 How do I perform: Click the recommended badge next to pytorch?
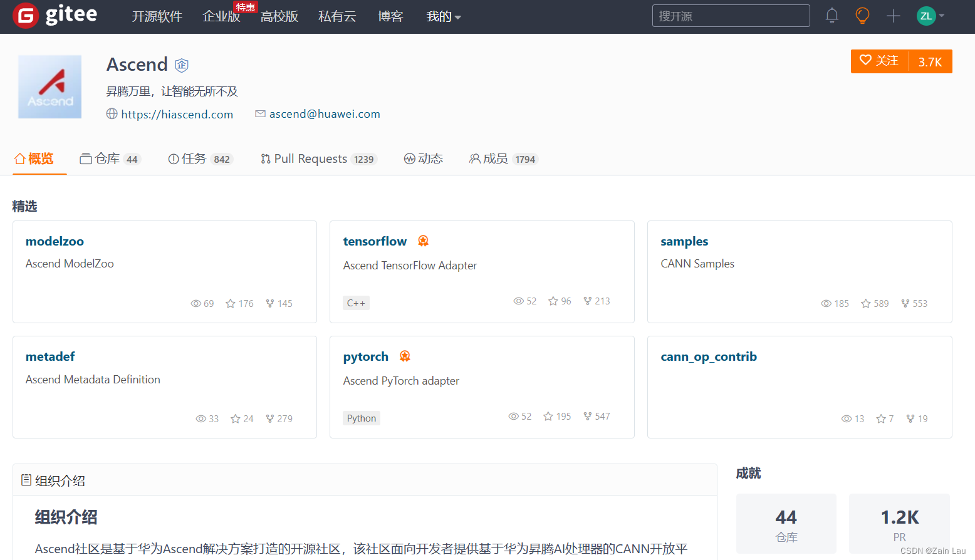pos(405,356)
